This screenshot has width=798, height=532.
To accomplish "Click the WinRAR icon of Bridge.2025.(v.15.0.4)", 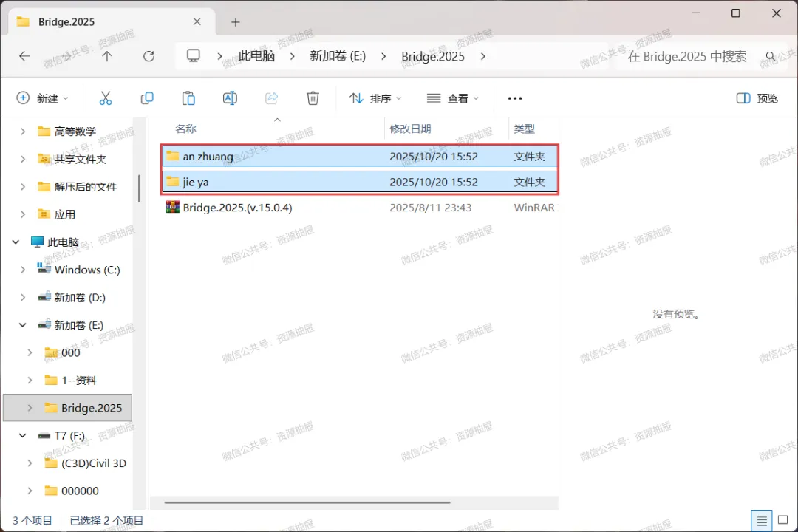I will [172, 207].
